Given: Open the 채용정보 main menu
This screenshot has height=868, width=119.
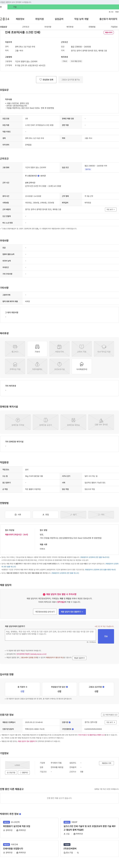Looking at the screenshot, I should 20,19.
